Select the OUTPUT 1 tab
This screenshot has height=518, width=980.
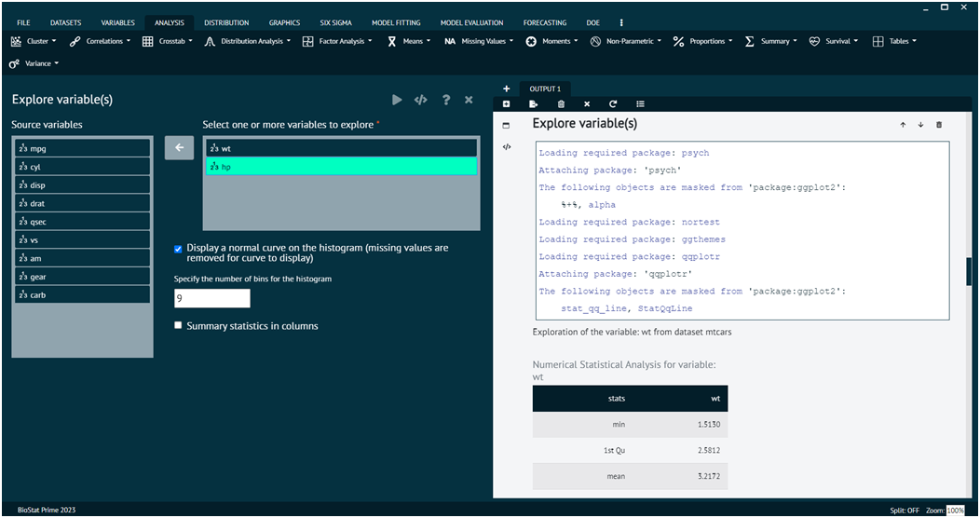[x=545, y=89]
